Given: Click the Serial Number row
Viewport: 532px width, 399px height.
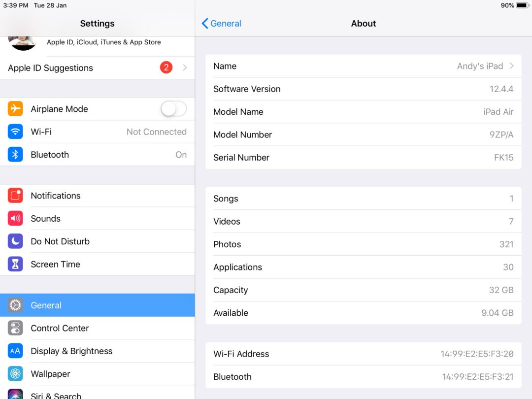Looking at the screenshot, I should pos(363,157).
